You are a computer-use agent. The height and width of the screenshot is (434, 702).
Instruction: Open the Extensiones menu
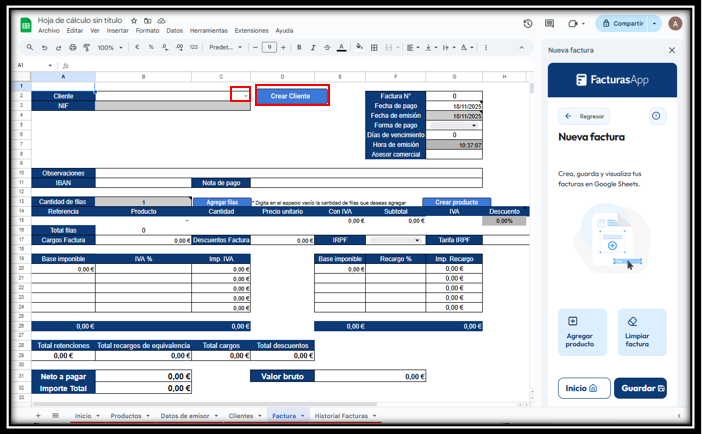[x=251, y=31]
